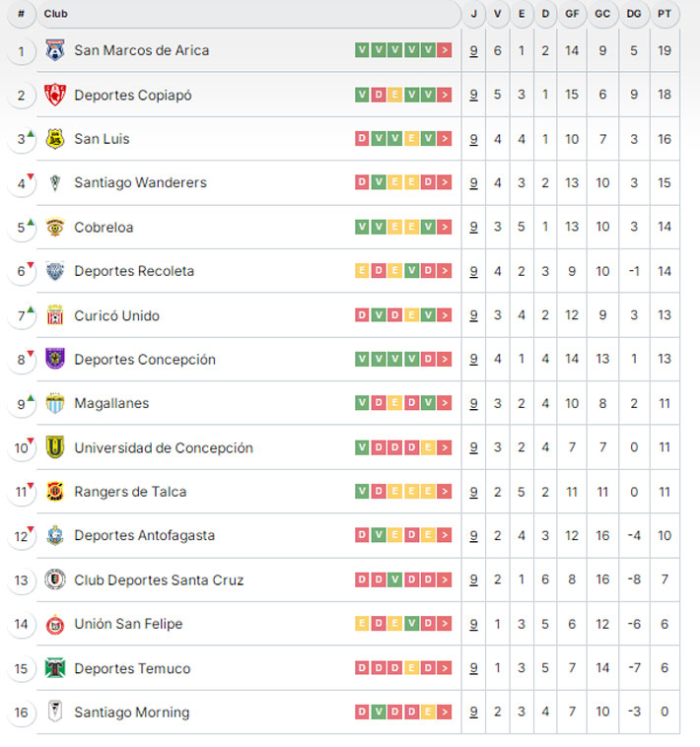Sort standings by GF column header
The width and height of the screenshot is (700, 747).
click(x=572, y=14)
